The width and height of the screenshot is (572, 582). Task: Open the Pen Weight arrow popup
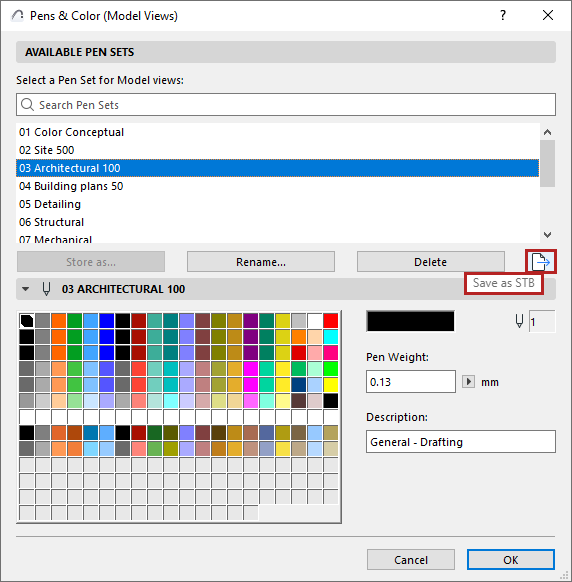click(x=468, y=382)
